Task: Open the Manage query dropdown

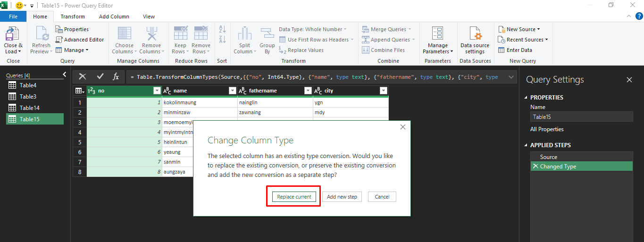Action: tap(72, 50)
